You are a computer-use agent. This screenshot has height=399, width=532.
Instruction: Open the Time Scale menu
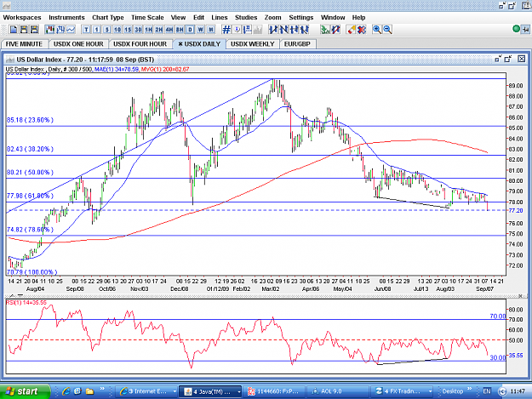tap(147, 17)
